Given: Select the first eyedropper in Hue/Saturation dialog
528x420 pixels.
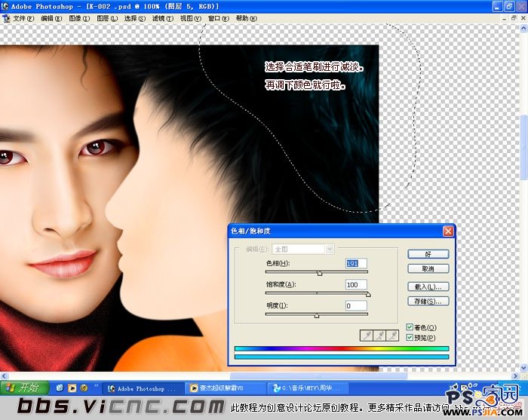Looking at the screenshot, I should [367, 336].
